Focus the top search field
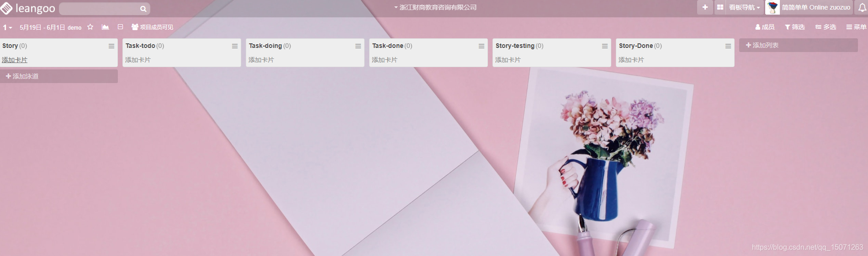 pyautogui.click(x=105, y=9)
